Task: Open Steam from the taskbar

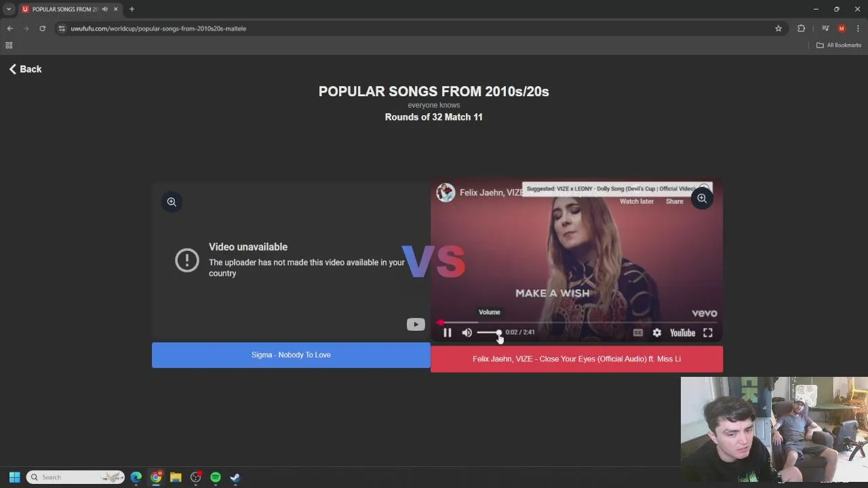Action: [x=235, y=477]
